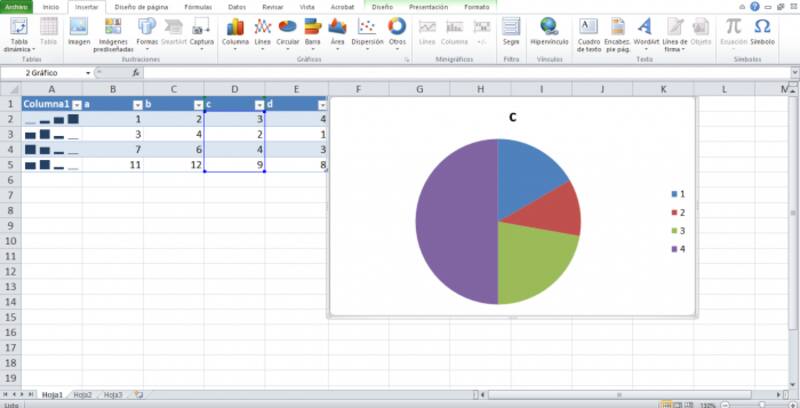Click the purple slice of the pie chart
800x408 pixels.
click(x=450, y=225)
